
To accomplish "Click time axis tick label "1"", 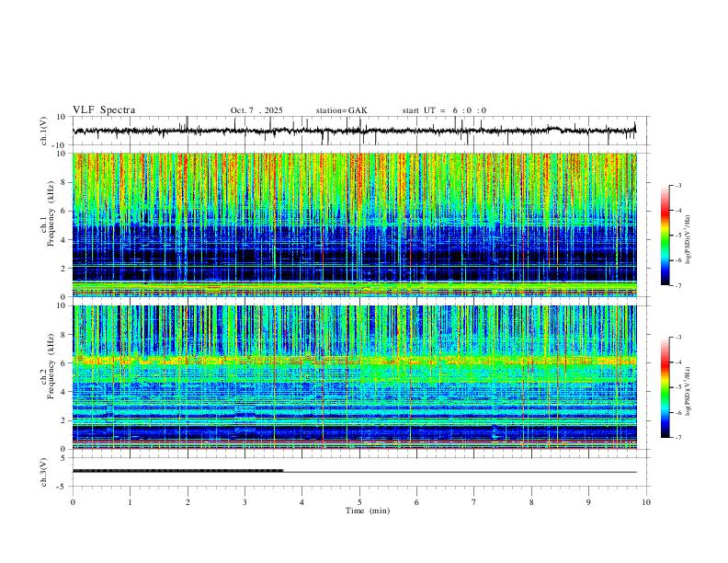I will click(130, 502).
